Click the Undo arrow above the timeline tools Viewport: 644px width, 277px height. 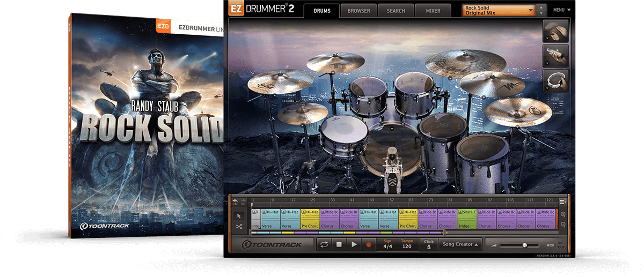pyautogui.click(x=235, y=201)
